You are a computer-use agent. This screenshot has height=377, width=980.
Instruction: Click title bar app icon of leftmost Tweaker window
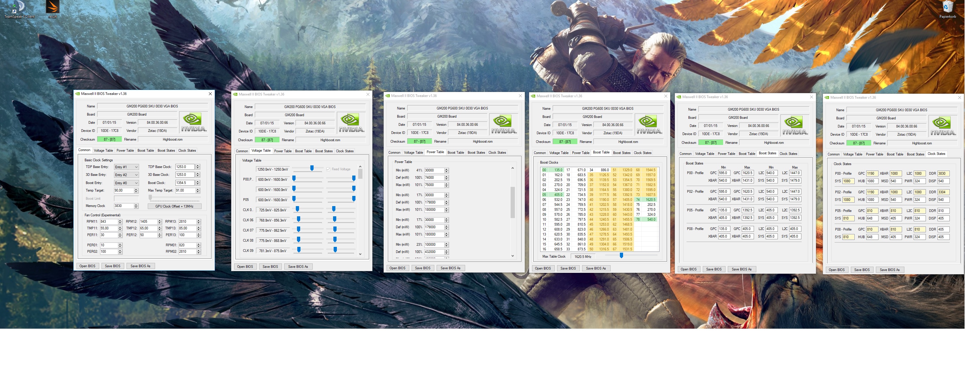click(x=78, y=94)
